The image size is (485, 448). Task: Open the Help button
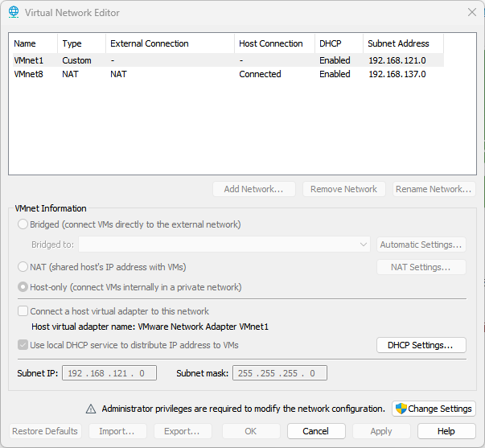click(x=446, y=431)
